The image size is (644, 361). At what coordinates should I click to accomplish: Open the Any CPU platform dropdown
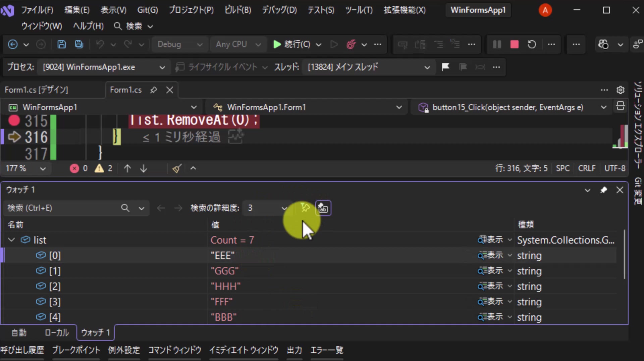[238, 44]
